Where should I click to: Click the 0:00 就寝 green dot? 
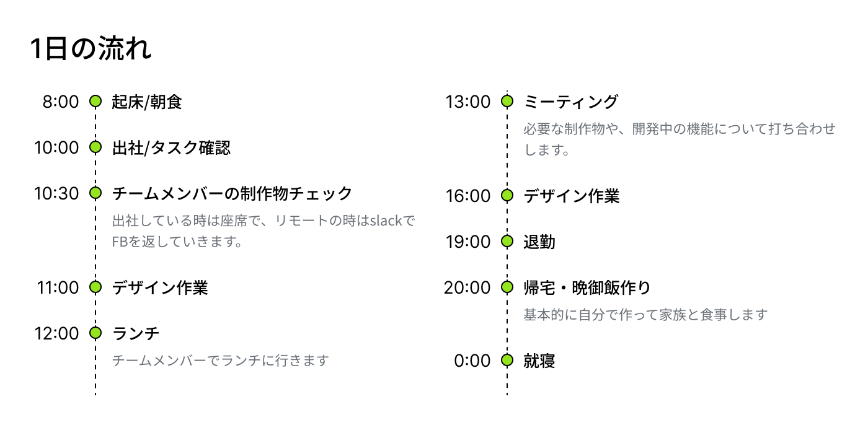tap(507, 360)
